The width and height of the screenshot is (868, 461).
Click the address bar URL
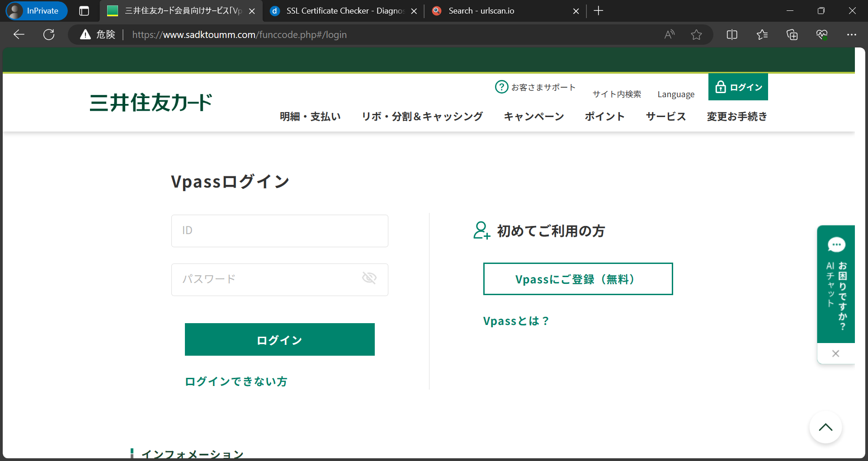coord(239,34)
